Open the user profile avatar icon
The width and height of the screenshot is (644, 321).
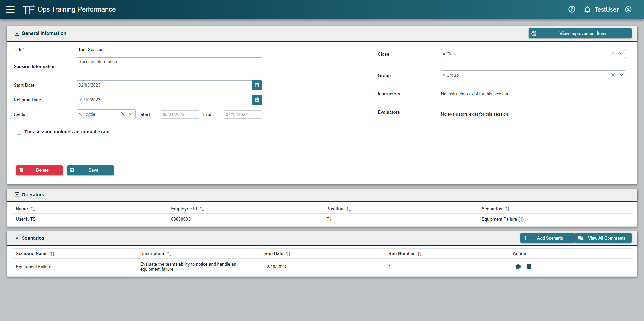click(628, 9)
